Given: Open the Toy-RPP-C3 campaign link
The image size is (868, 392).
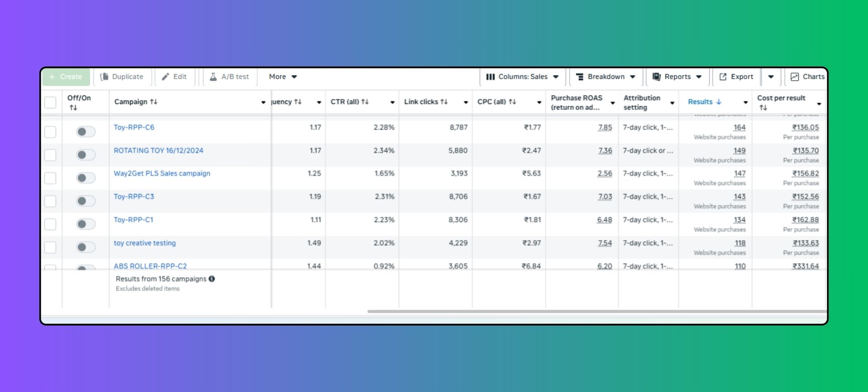Looking at the screenshot, I should pyautogui.click(x=134, y=197).
